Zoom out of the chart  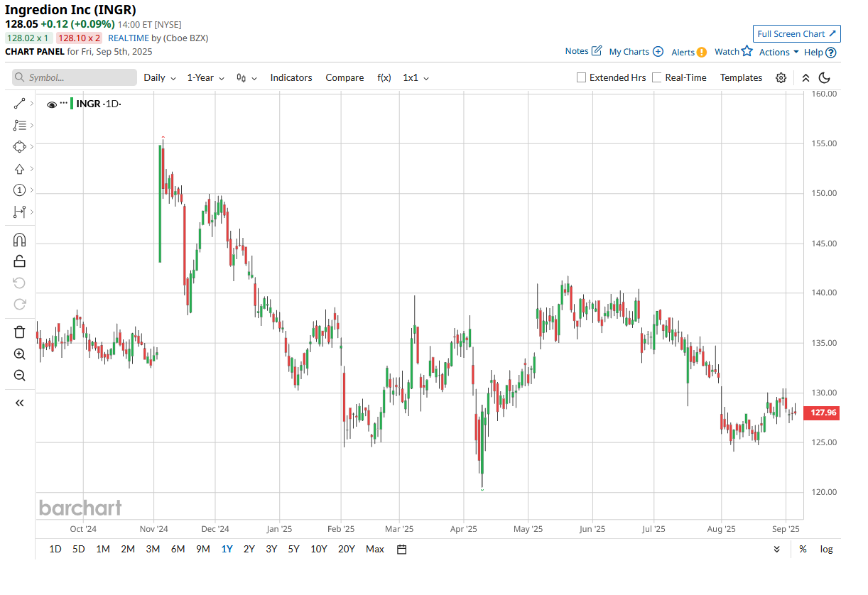(x=19, y=376)
